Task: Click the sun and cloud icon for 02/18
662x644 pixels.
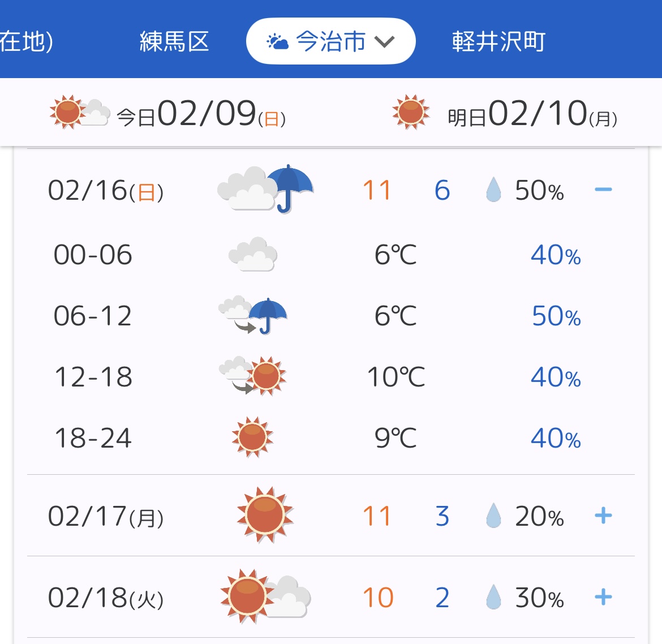Action: pyautogui.click(x=265, y=596)
